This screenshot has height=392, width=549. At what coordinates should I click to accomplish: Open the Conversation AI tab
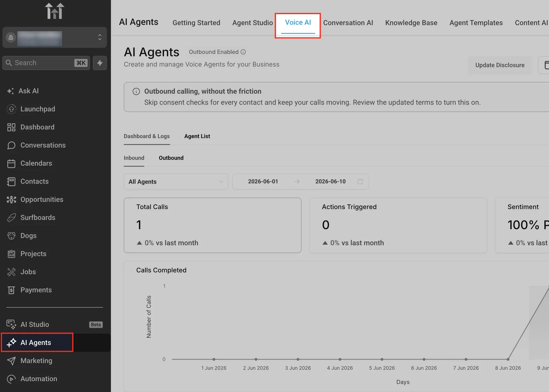[x=348, y=23]
